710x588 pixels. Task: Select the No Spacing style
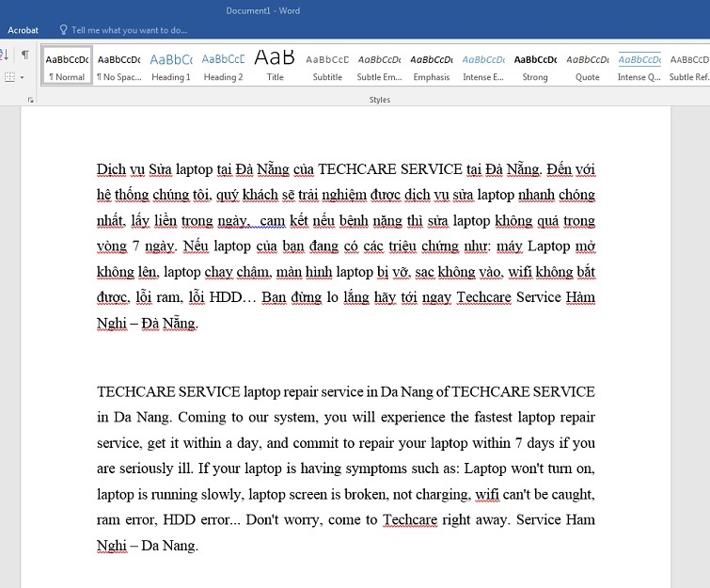tap(118, 65)
